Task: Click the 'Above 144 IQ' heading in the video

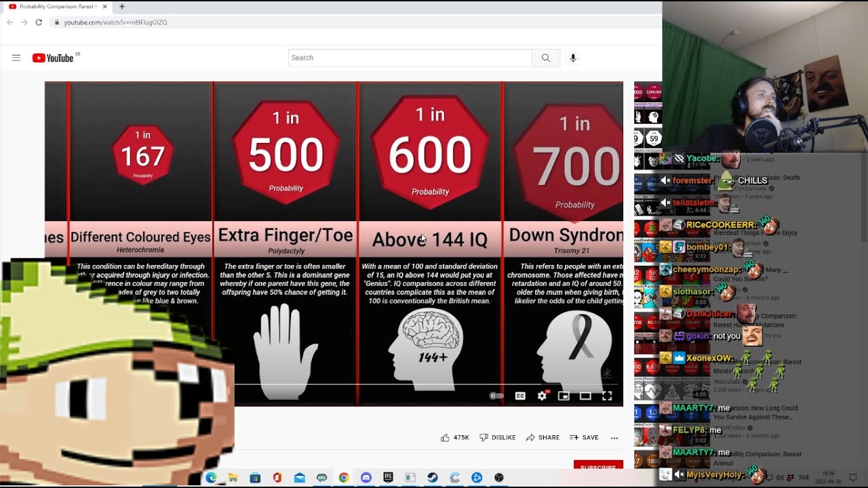Action: pyautogui.click(x=430, y=239)
